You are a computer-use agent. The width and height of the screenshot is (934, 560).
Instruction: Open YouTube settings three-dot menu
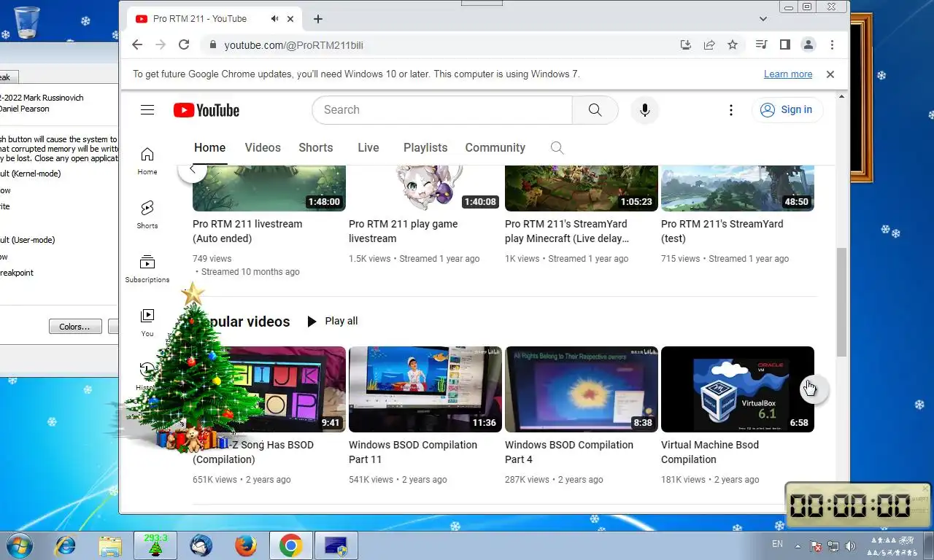click(730, 110)
